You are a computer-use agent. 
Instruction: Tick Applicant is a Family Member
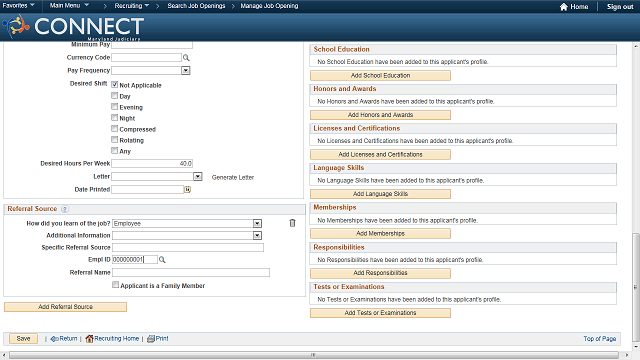tap(116, 285)
